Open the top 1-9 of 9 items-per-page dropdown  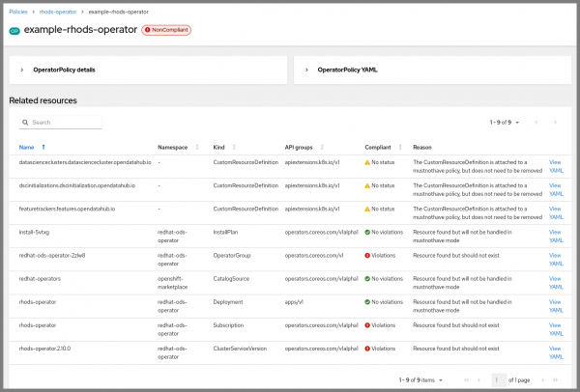(505, 123)
